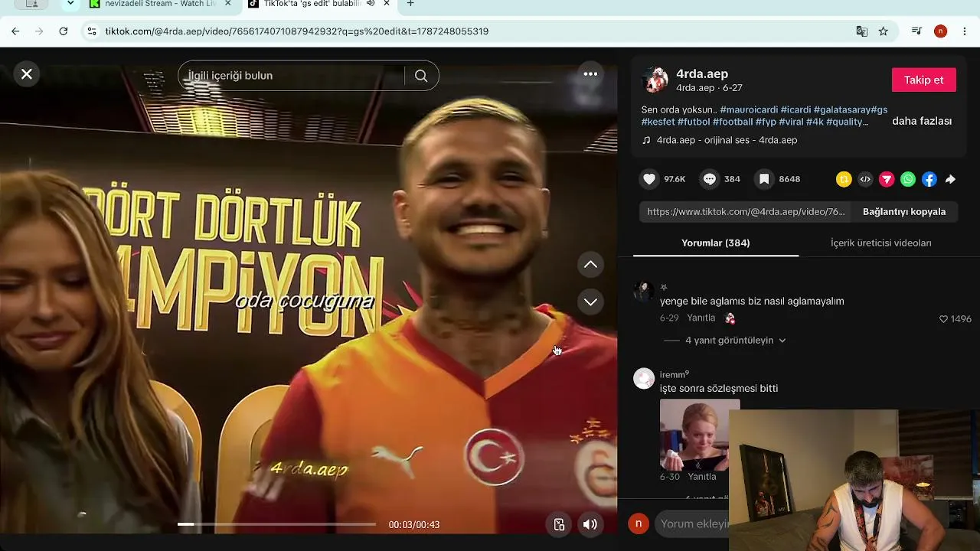
Task: Open site information icon in address bar
Action: pos(92,31)
